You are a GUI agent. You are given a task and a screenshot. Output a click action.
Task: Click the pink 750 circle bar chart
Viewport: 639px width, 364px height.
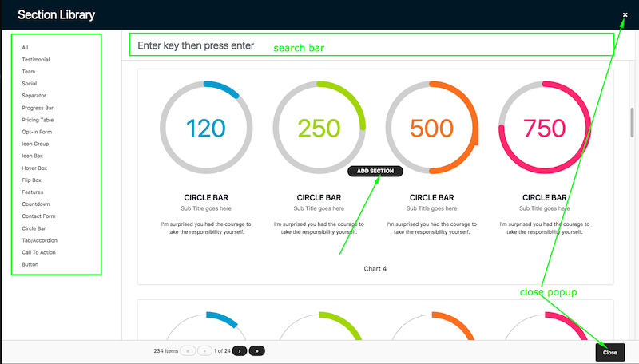tap(545, 128)
